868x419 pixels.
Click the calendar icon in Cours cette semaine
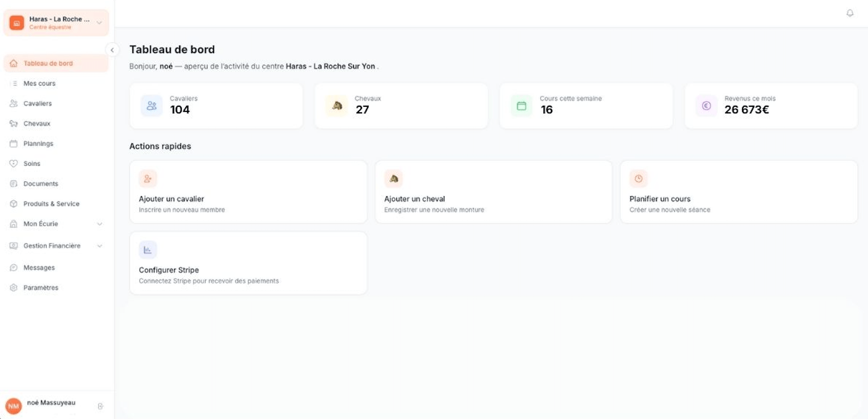pyautogui.click(x=521, y=106)
